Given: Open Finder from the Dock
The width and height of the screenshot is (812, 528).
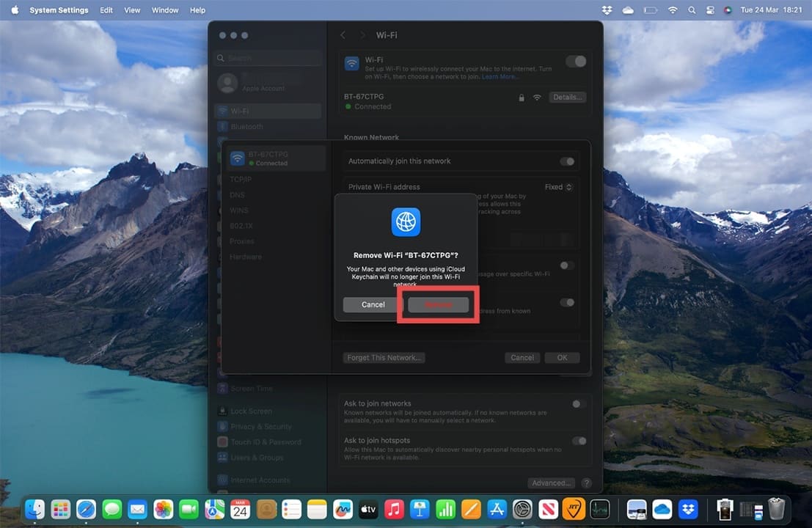Looking at the screenshot, I should [34, 510].
